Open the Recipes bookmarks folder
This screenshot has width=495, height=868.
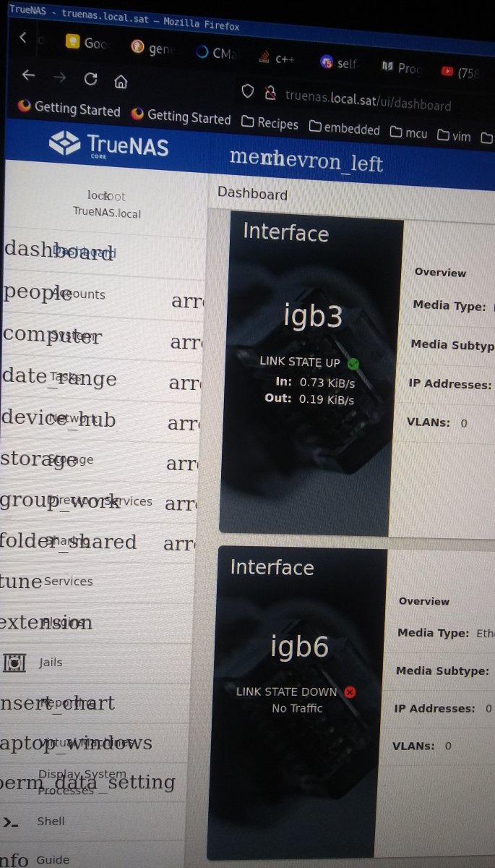click(x=270, y=122)
